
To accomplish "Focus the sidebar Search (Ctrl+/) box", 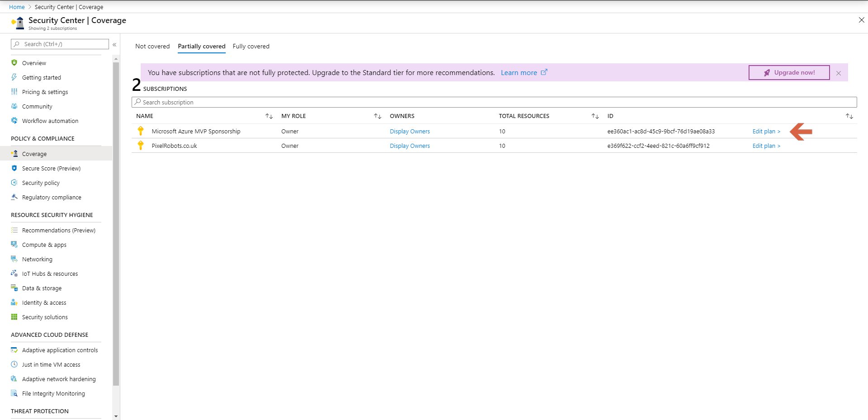I will [x=60, y=44].
